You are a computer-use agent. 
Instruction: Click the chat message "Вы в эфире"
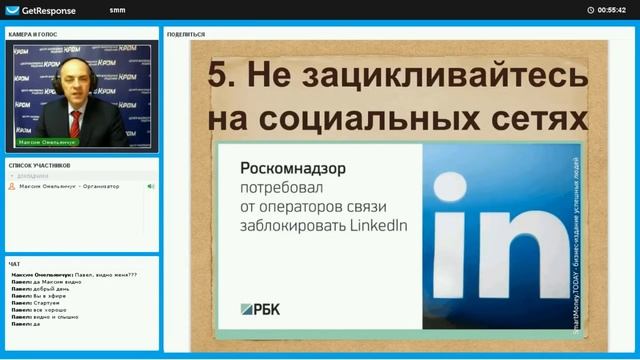[49, 296]
